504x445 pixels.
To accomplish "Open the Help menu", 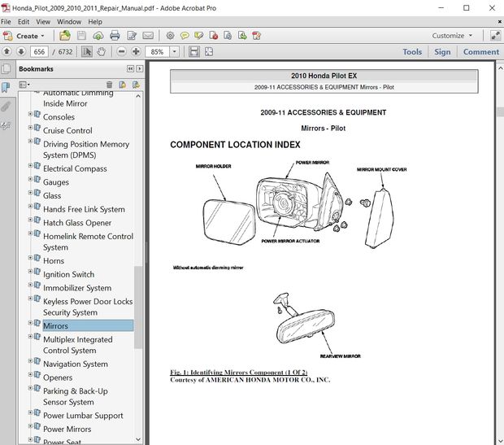I will pyautogui.click(x=95, y=22).
